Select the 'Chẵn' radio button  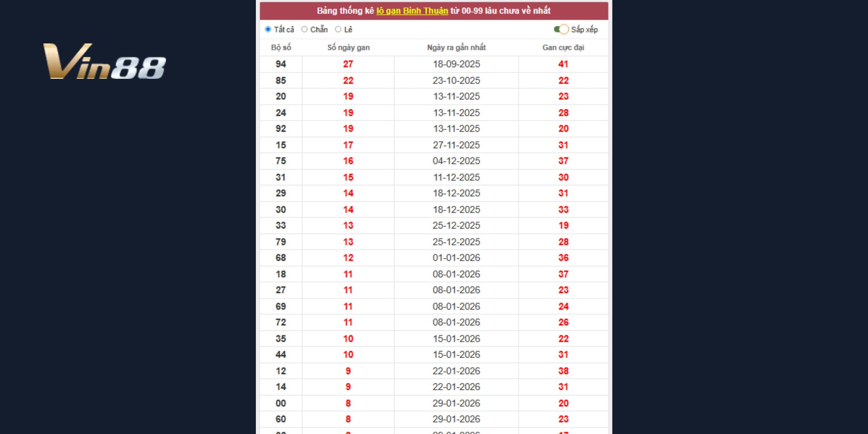(304, 30)
